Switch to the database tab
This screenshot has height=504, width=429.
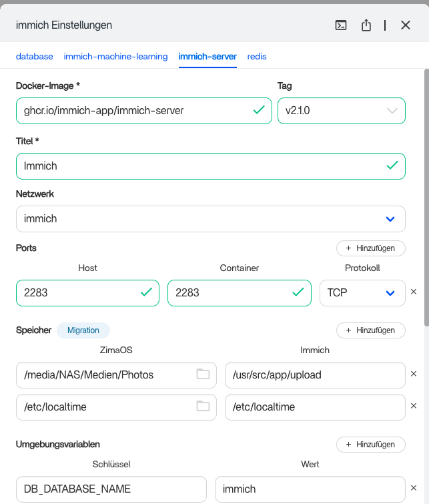(x=34, y=57)
